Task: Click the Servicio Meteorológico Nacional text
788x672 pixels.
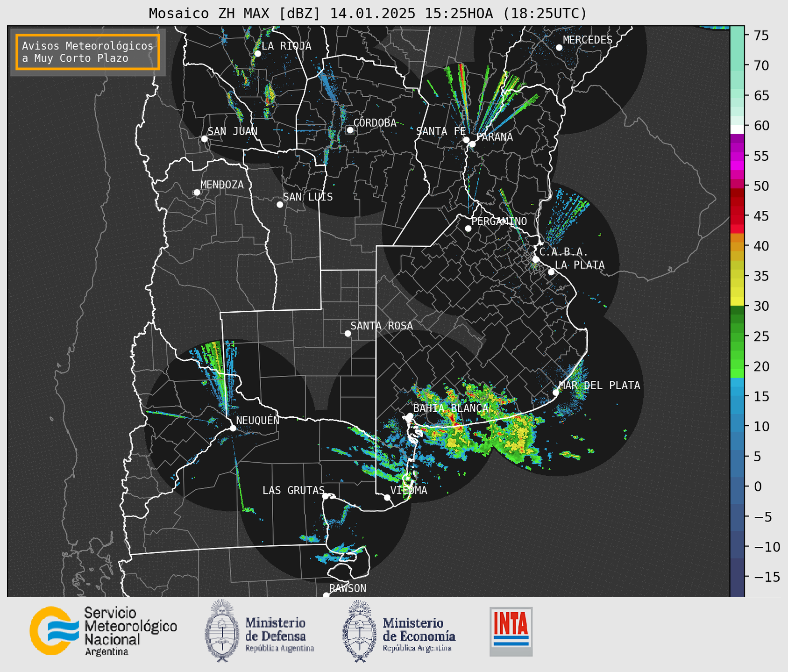Action: point(130,631)
